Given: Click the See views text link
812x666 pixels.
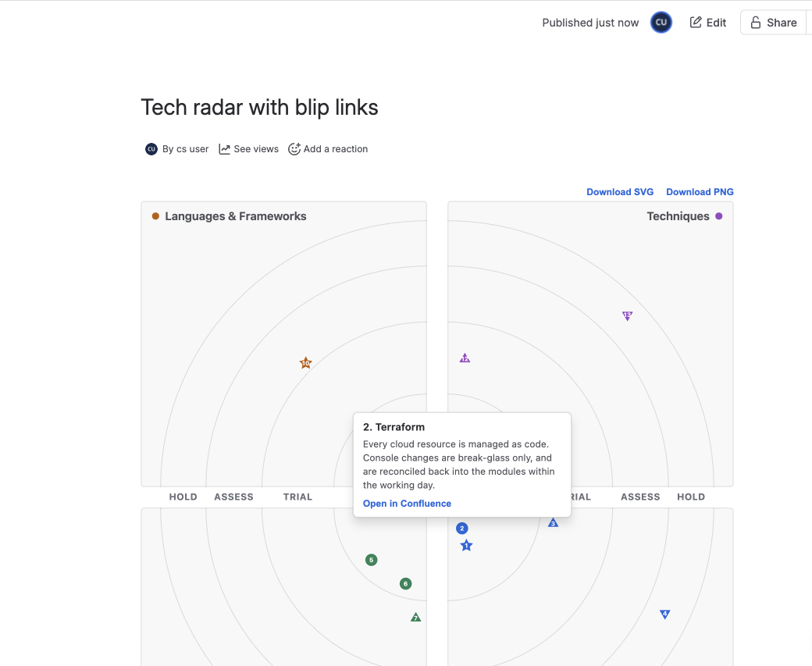Looking at the screenshot, I should (256, 149).
